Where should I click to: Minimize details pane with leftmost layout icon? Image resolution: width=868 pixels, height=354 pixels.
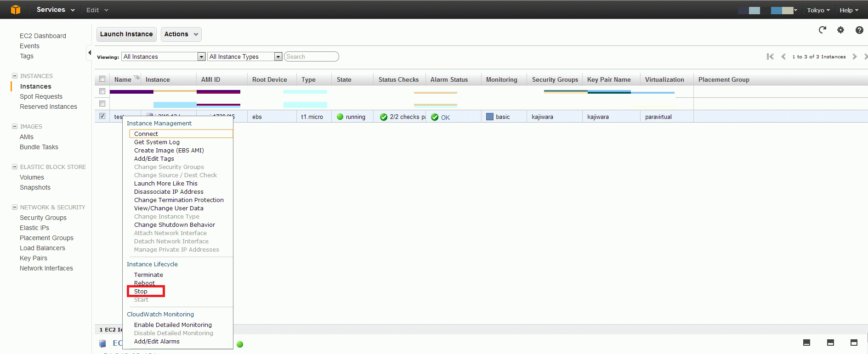click(806, 343)
